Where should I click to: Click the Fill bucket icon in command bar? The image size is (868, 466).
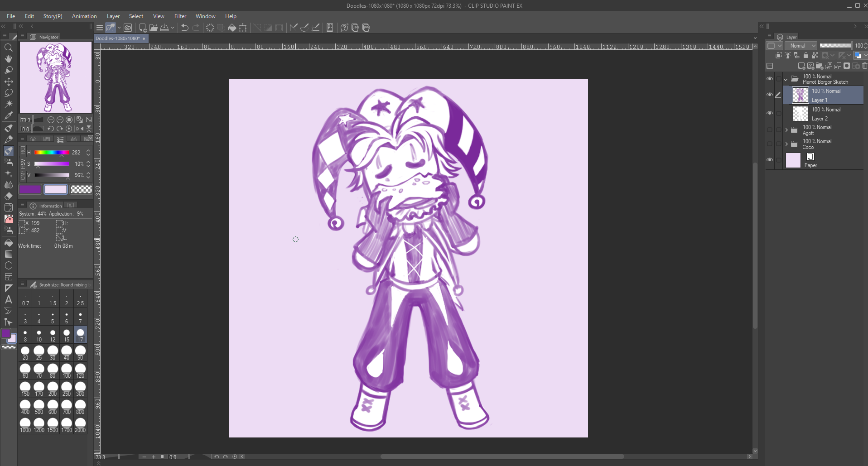click(232, 28)
